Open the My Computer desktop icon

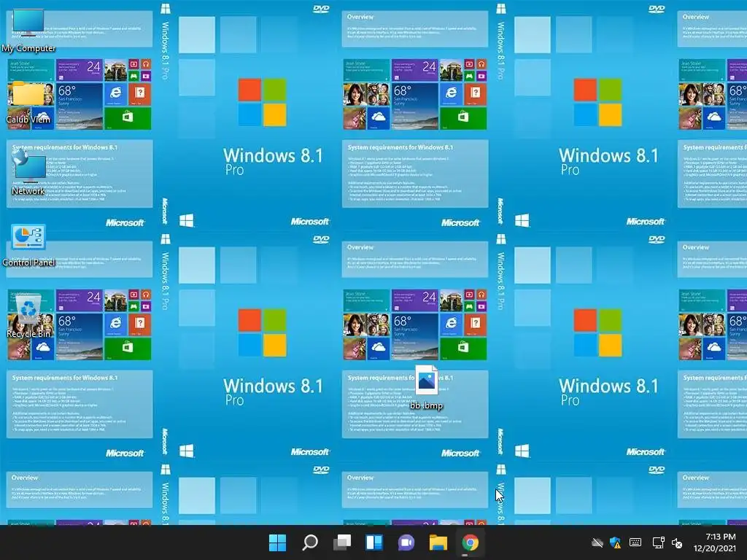(x=28, y=30)
